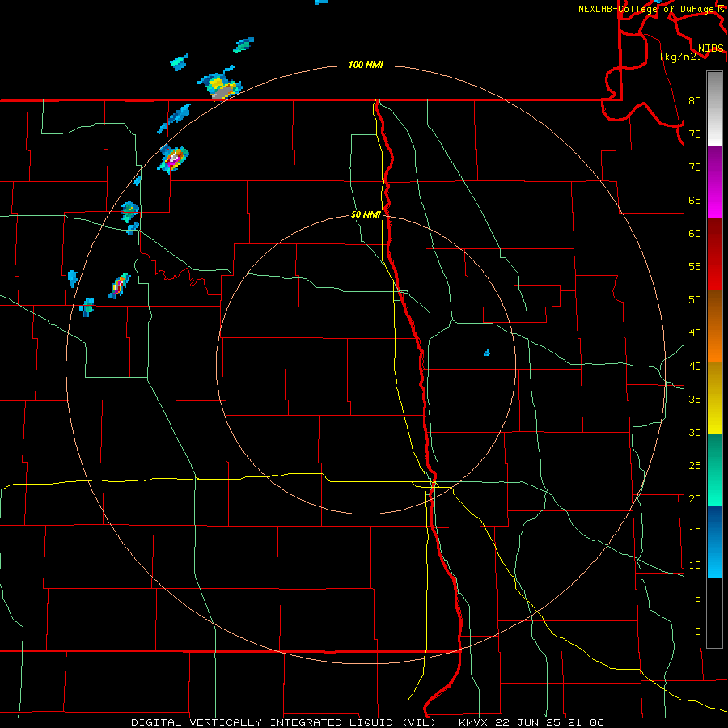Select the "NEXLAB-College of DuPage" credit text
The height and width of the screenshot is (728, 728).
tap(645, 9)
